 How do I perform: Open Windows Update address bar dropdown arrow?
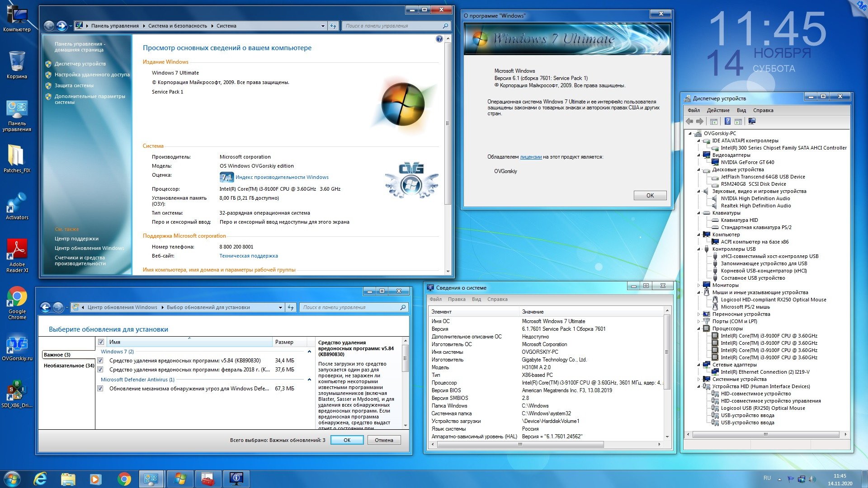point(281,307)
